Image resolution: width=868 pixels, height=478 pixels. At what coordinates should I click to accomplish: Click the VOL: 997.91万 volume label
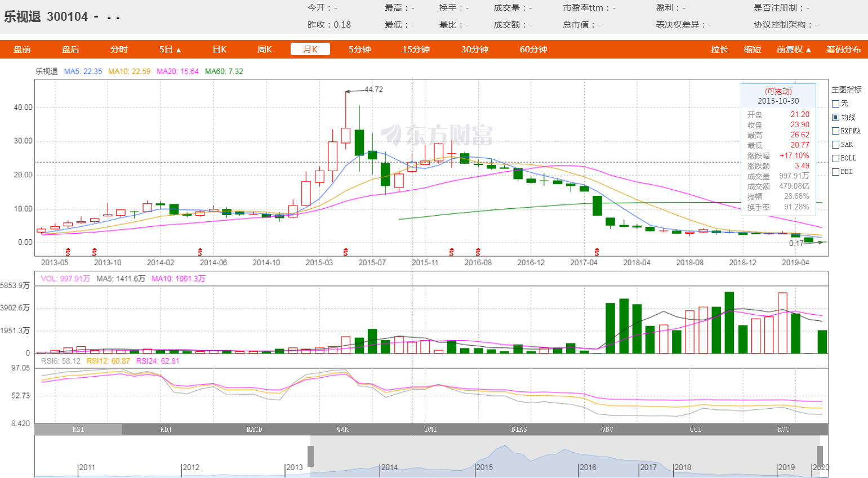coord(65,279)
